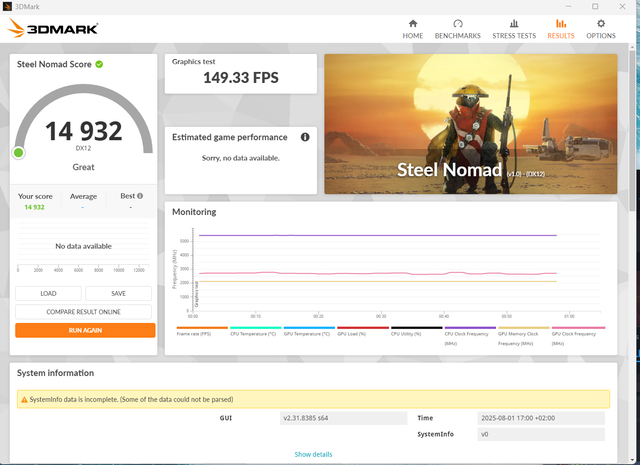Open the Home page icon

pyautogui.click(x=413, y=24)
